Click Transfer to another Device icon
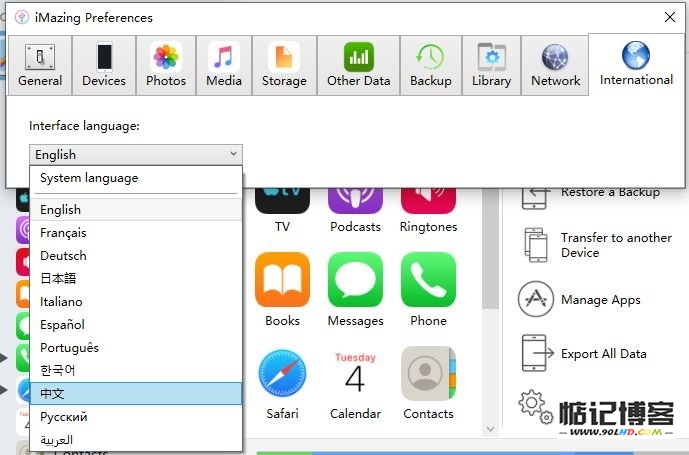Screen dimensions: 689x455 536,244
